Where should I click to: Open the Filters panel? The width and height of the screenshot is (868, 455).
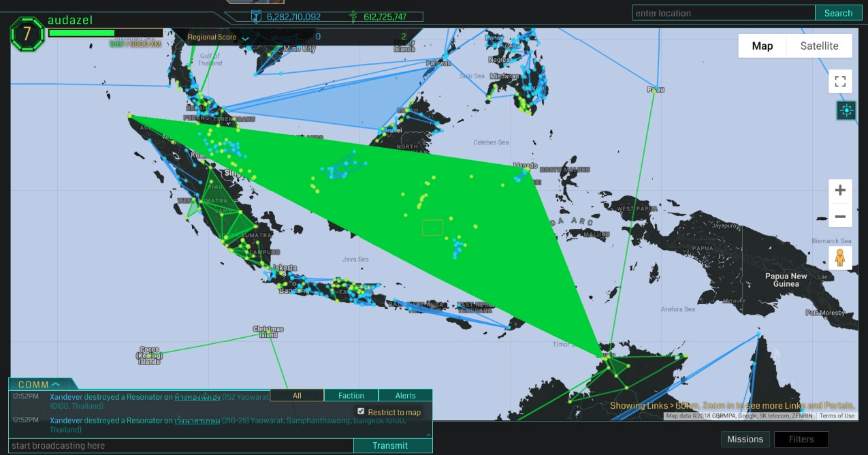coord(801,439)
